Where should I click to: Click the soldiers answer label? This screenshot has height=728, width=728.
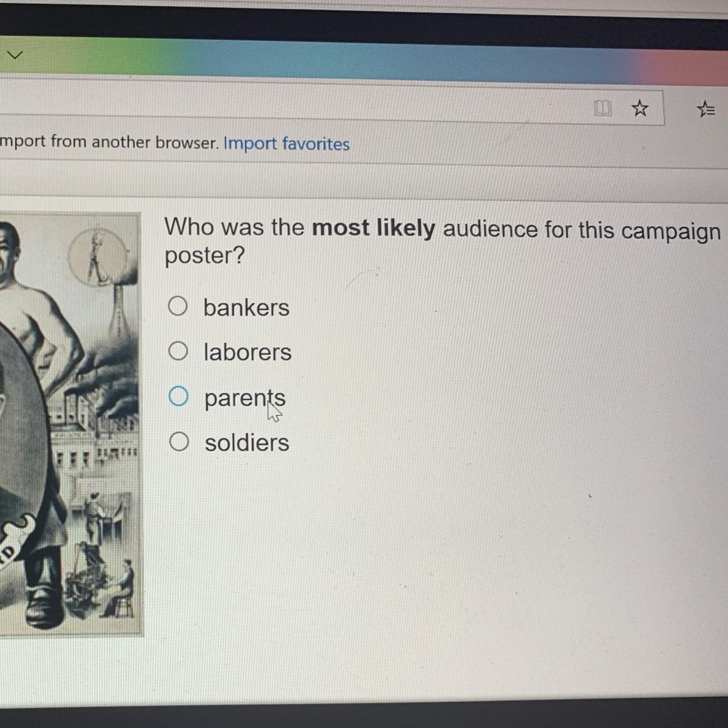(247, 442)
